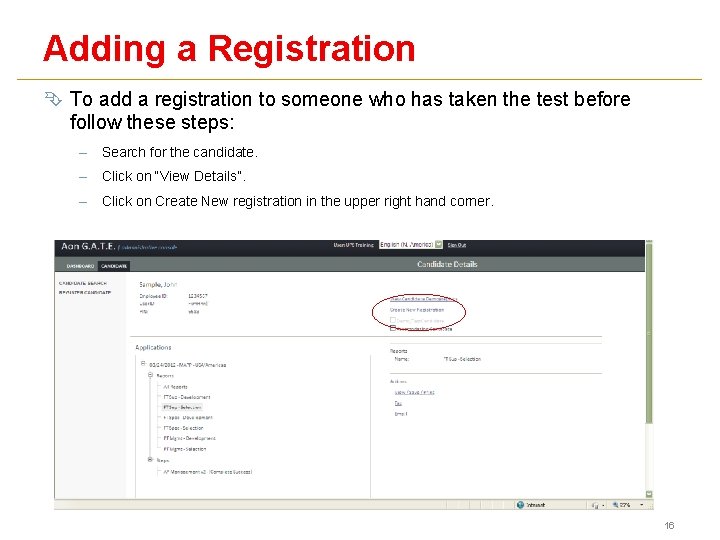The width and height of the screenshot is (720, 540).
Task: Click View Candidate Demographics link
Action: coord(423,299)
